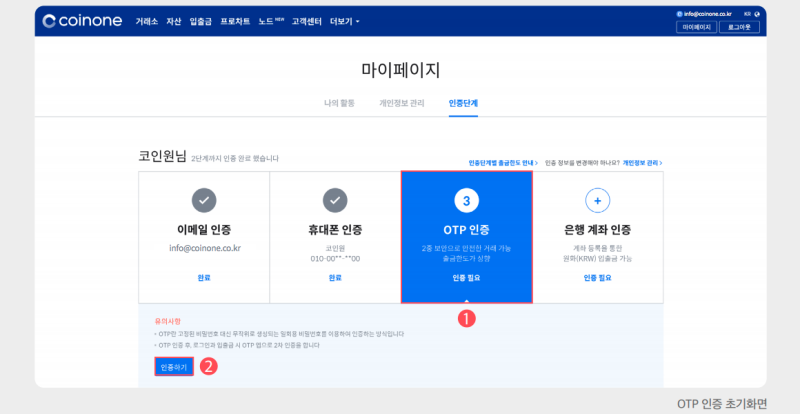Expand the 더보기 dropdown
Viewport: 800px width, 414px height.
pos(345,21)
